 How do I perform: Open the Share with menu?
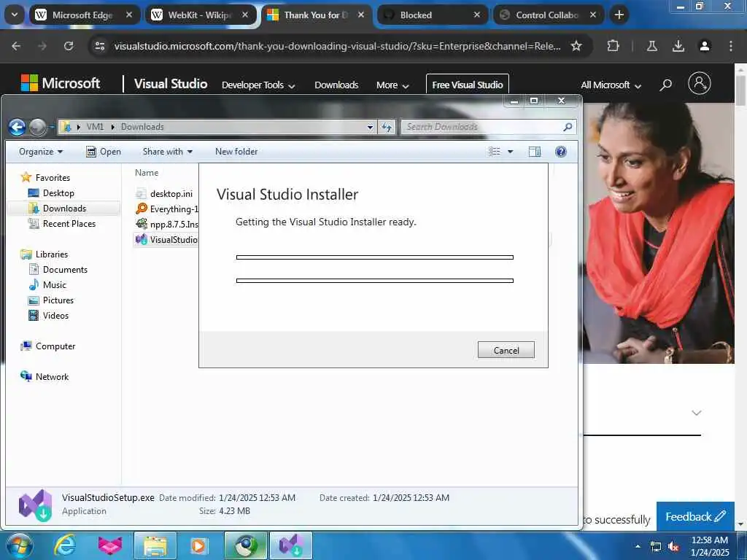pyautogui.click(x=167, y=152)
